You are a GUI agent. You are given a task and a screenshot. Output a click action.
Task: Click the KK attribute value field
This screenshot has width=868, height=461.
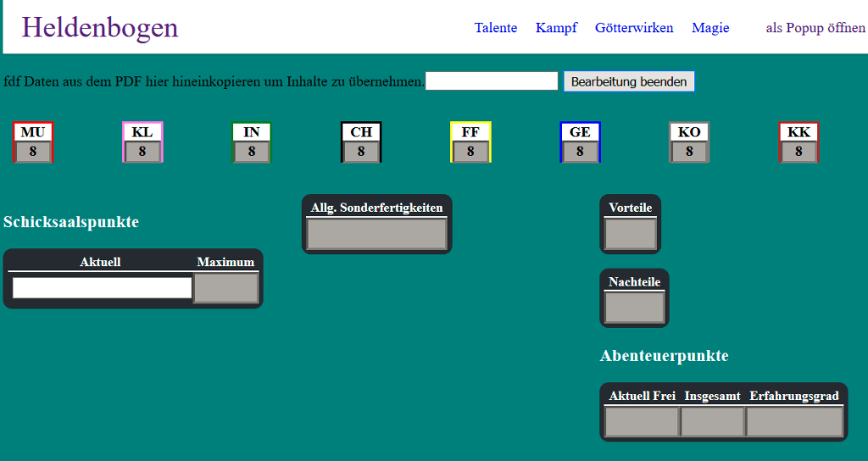(x=798, y=152)
